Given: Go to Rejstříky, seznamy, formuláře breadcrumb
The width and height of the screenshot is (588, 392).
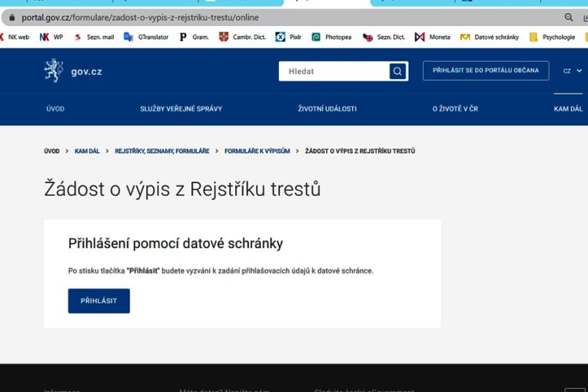Looking at the screenshot, I should tap(162, 151).
